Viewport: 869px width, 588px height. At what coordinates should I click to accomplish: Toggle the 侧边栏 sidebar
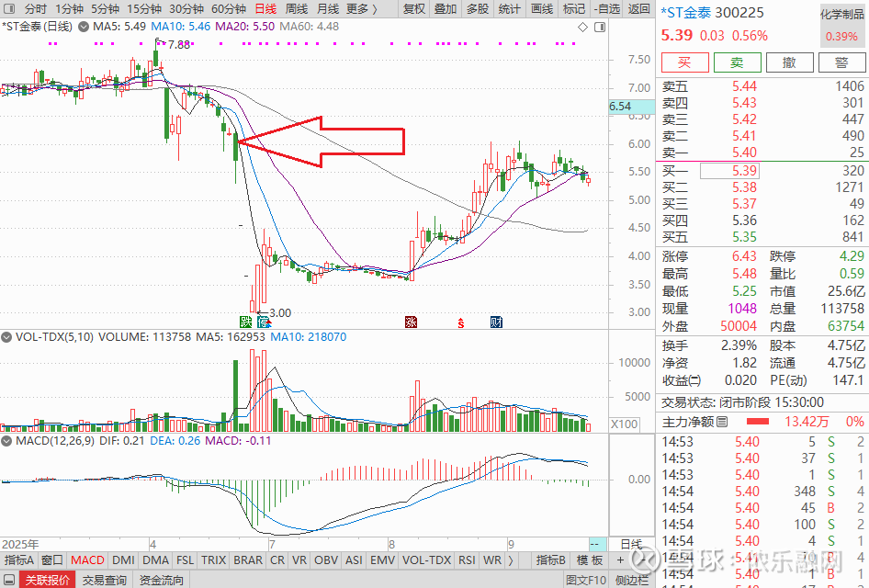coord(632,581)
